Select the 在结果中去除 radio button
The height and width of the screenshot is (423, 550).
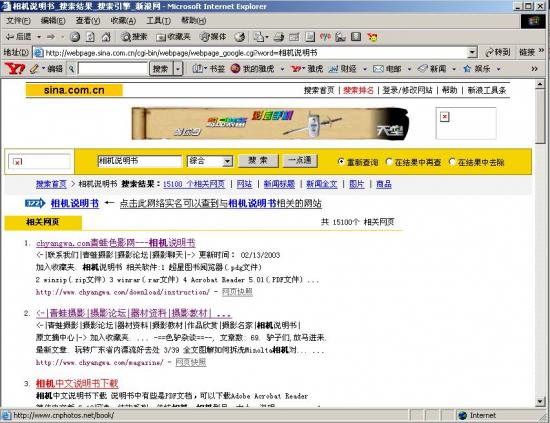click(x=452, y=162)
